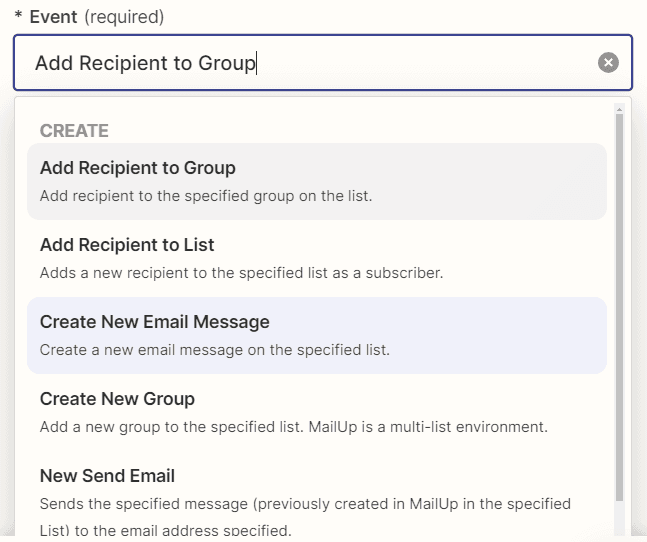
Task: Click description "Create a new email message on the specified list"
Action: pyautogui.click(x=215, y=350)
